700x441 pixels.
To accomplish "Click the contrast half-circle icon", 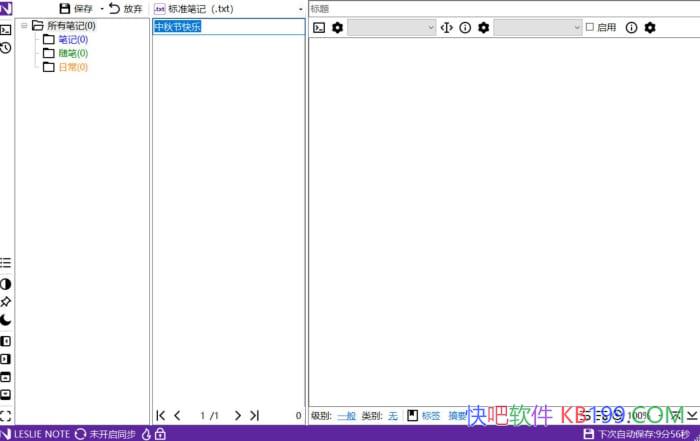I will 6,284.
